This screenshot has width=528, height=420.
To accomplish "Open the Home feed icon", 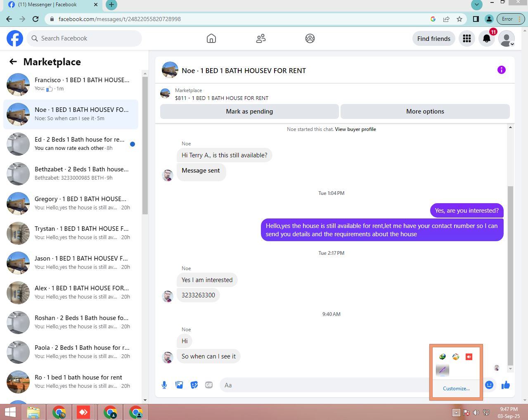I will 211,38.
